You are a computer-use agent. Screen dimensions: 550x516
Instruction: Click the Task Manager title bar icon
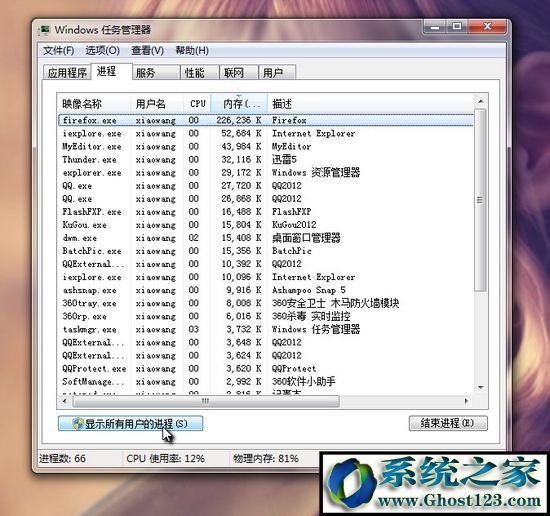point(44,30)
